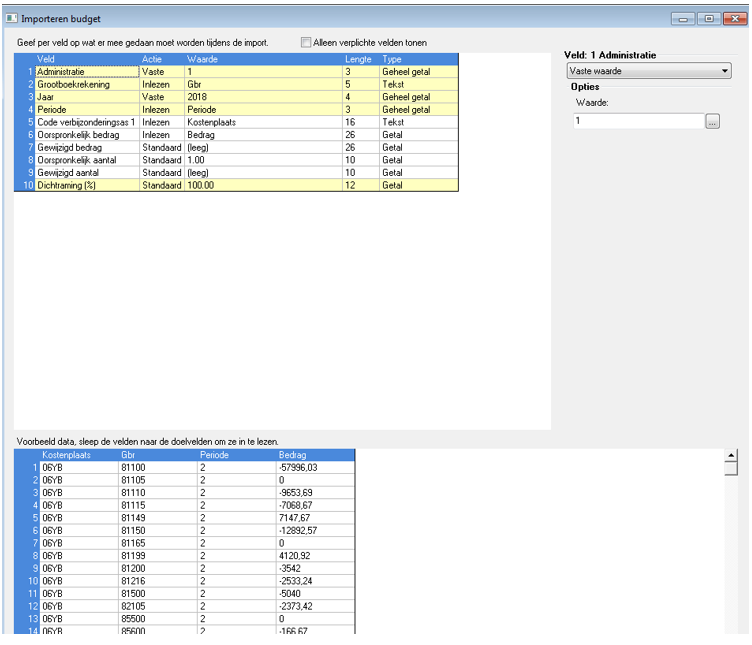Select the 'Dichtraming (%)' row

coord(86,185)
